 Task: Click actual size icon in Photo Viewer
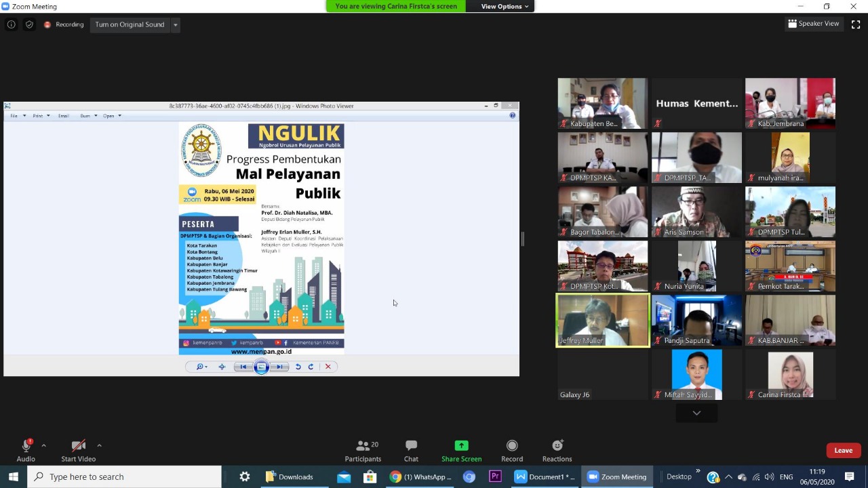(x=222, y=367)
